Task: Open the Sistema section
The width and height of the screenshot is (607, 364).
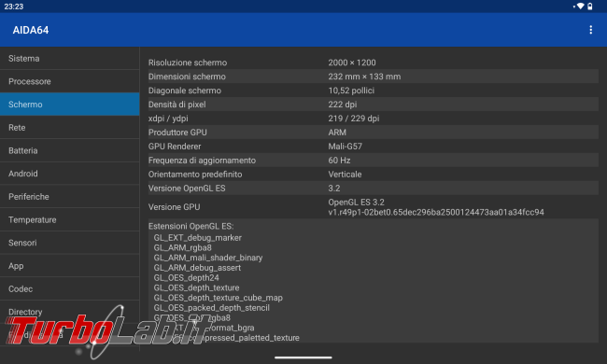Action: coord(70,59)
